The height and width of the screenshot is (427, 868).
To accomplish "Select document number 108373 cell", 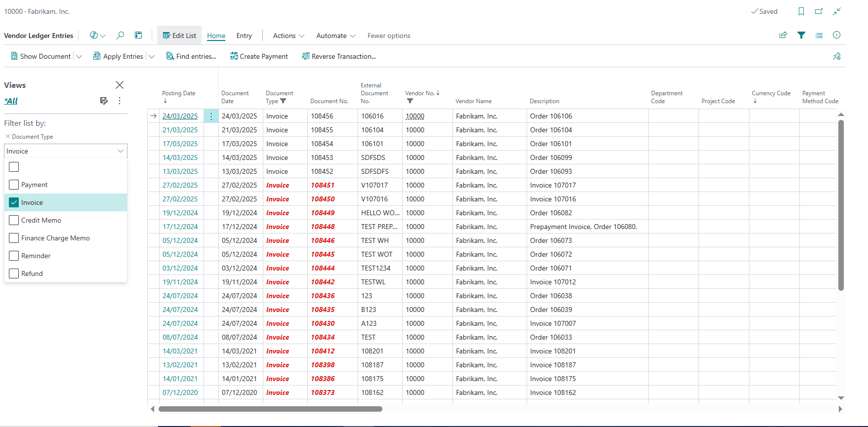I will pos(332,392).
